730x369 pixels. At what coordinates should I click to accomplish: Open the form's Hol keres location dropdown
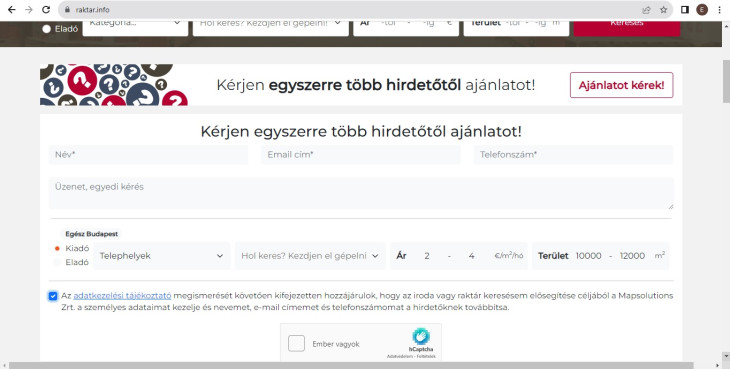point(310,256)
